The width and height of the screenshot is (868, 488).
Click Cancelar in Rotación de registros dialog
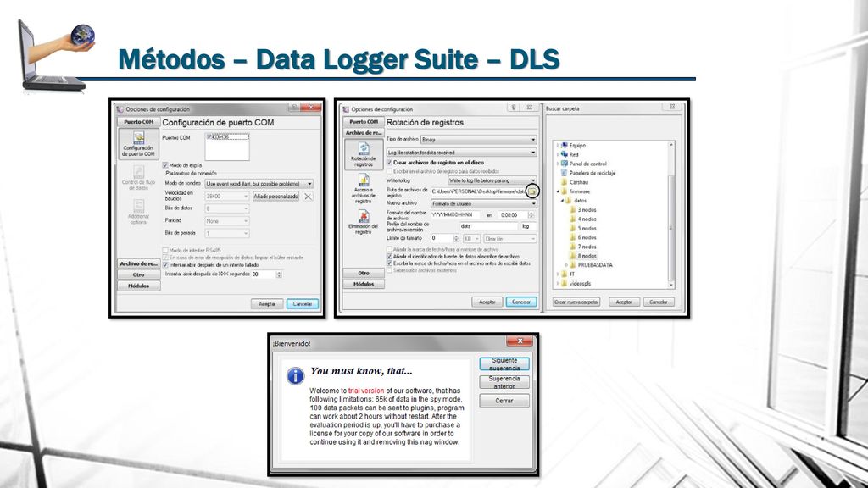pyautogui.click(x=521, y=302)
